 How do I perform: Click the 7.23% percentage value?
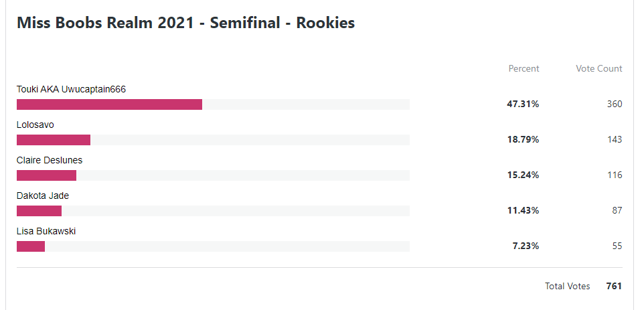[526, 246]
